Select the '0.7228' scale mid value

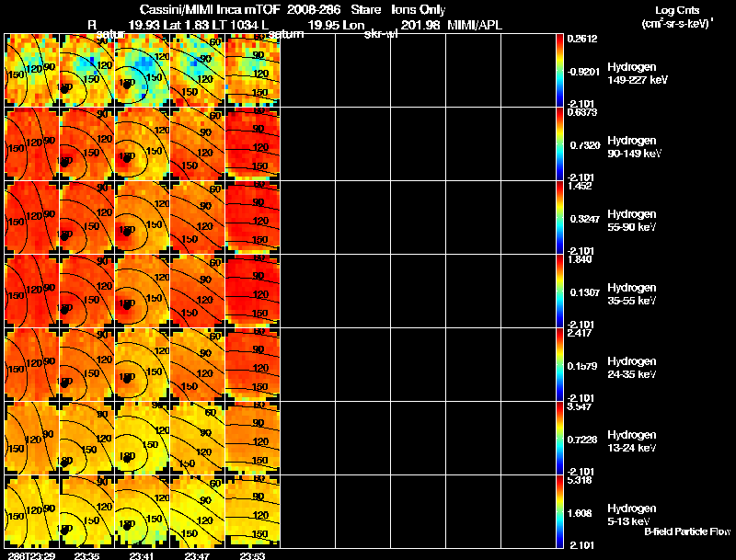pos(582,440)
